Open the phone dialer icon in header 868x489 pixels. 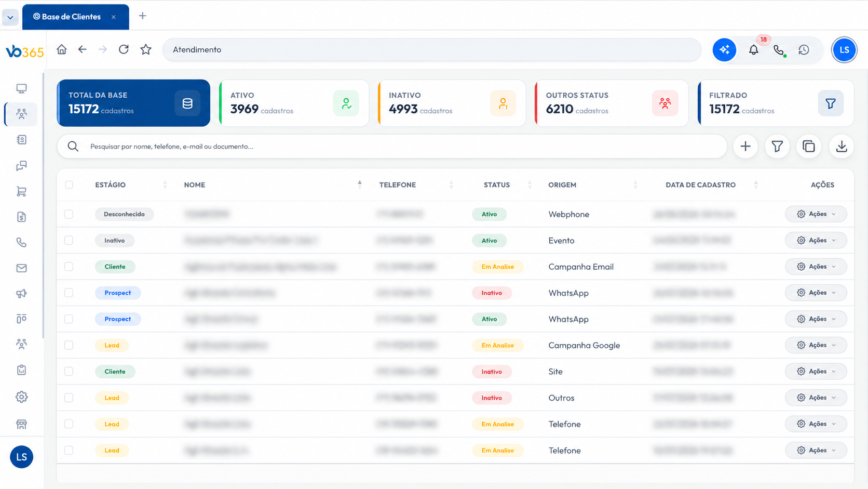[x=779, y=50]
